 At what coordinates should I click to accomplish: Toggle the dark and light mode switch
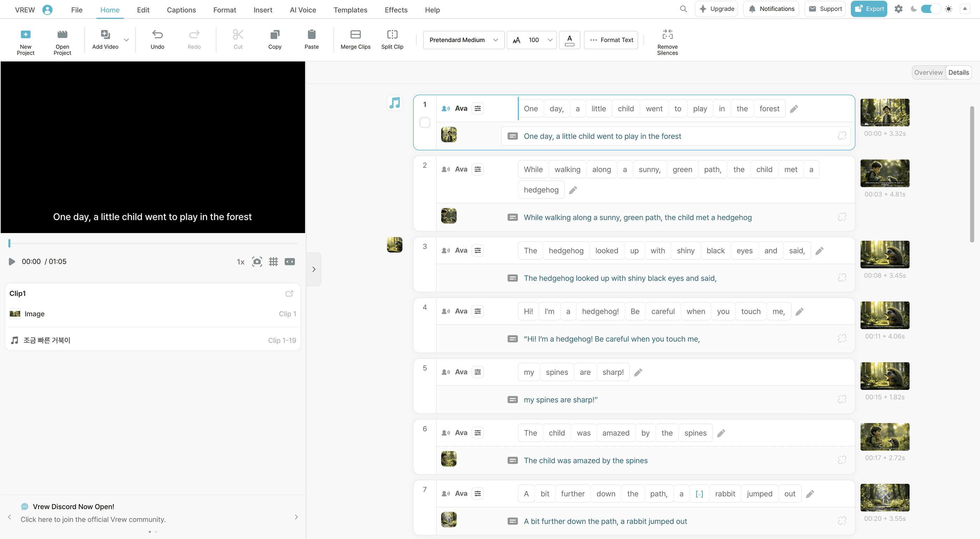point(930,9)
